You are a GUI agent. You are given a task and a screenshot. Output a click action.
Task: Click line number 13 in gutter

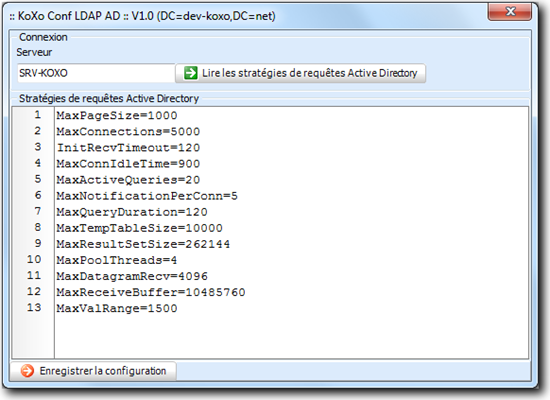point(34,308)
